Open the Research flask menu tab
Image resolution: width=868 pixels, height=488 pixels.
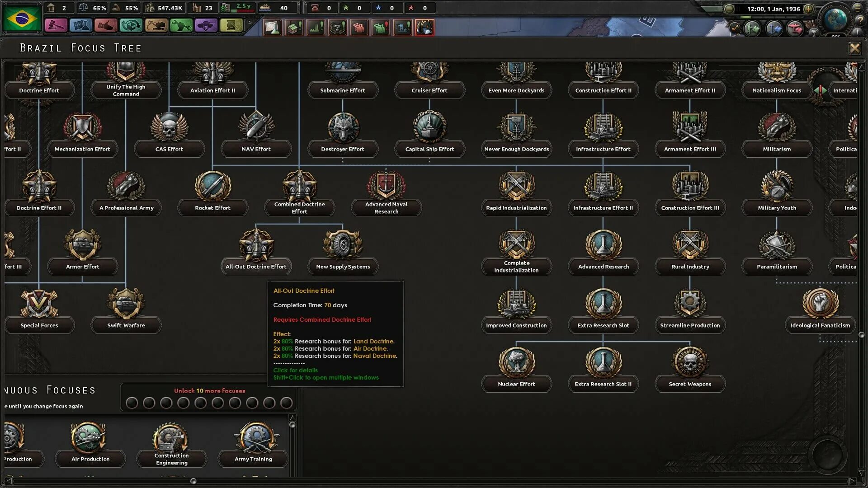click(x=80, y=26)
